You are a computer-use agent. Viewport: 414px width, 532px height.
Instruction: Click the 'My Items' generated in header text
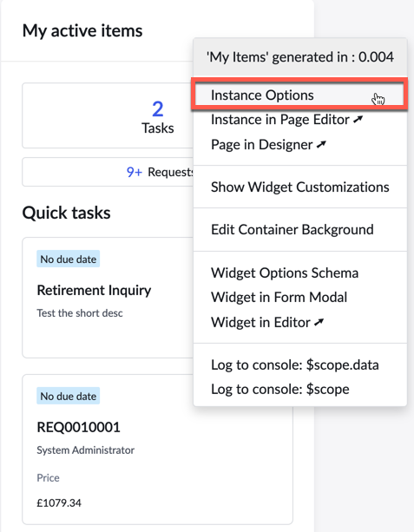pyautogui.click(x=300, y=57)
